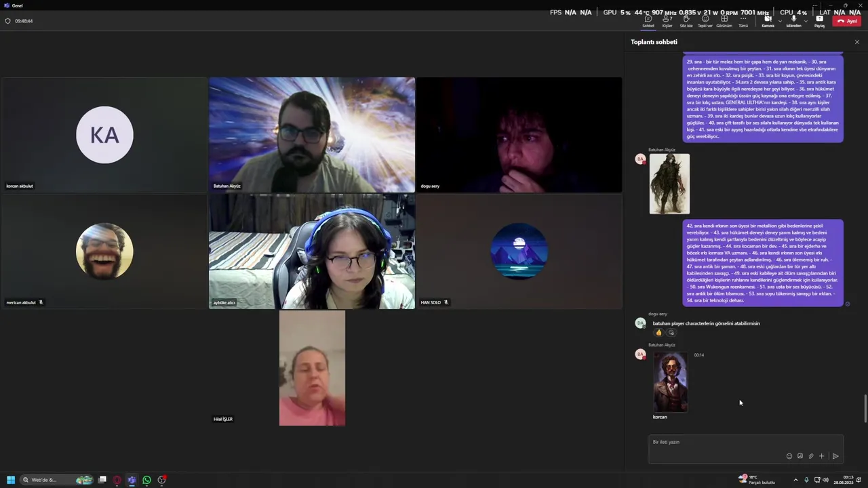
Task: Click mertcan akbulut avatar tile
Action: coord(104,251)
